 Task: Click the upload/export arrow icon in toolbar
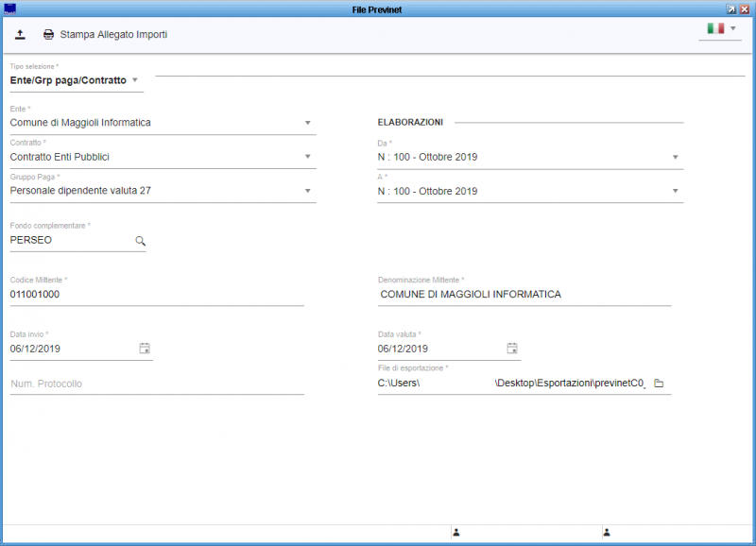click(20, 35)
